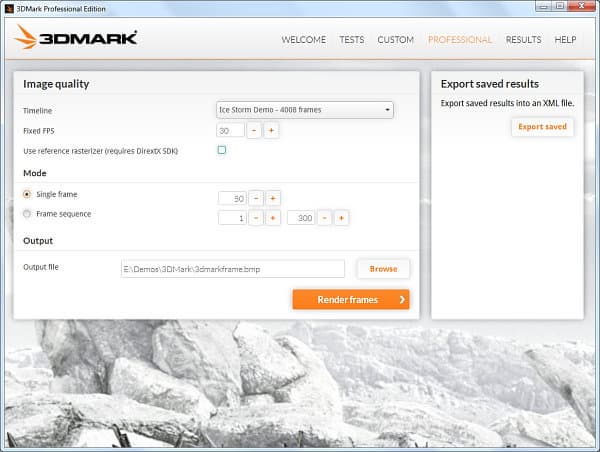Click the Fixed FPS value field

(x=230, y=131)
